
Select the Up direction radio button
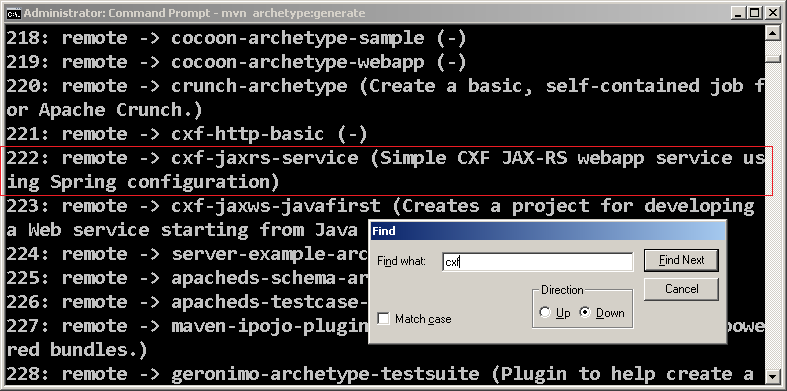pos(545,313)
